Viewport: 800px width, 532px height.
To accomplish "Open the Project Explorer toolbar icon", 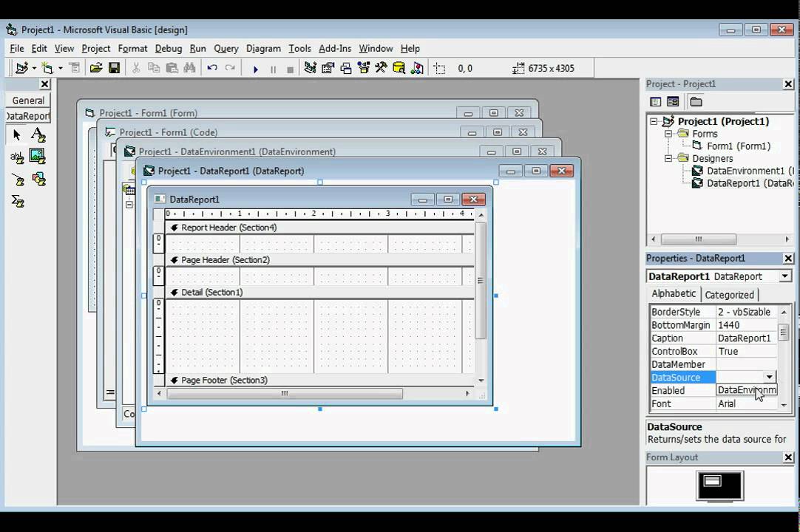I will 311,68.
